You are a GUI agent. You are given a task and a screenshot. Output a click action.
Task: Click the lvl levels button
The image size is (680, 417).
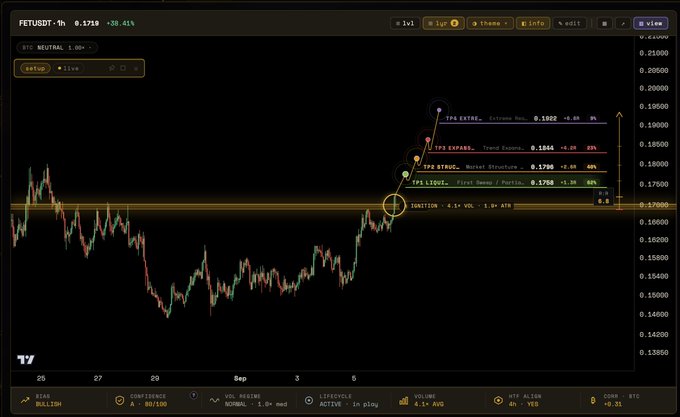click(x=405, y=23)
